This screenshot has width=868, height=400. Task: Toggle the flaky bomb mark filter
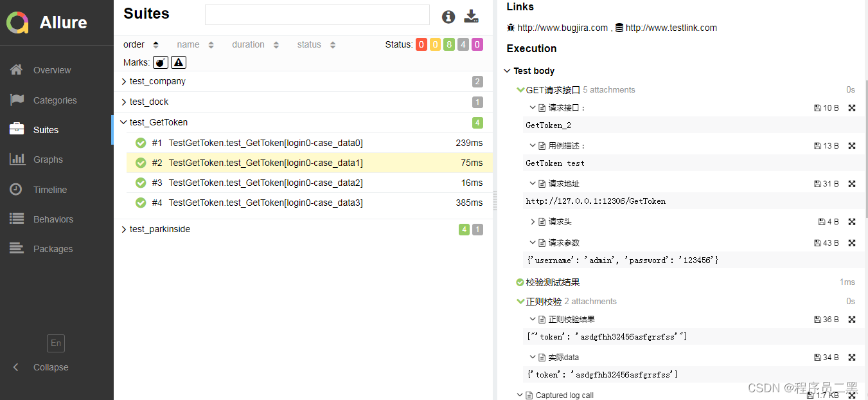161,62
